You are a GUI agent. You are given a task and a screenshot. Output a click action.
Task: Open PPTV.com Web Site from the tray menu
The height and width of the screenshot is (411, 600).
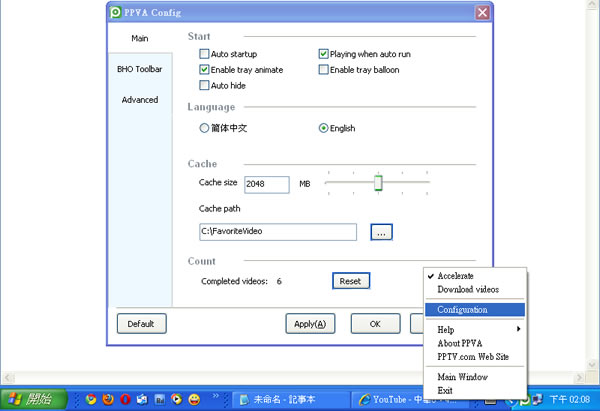[x=474, y=357]
